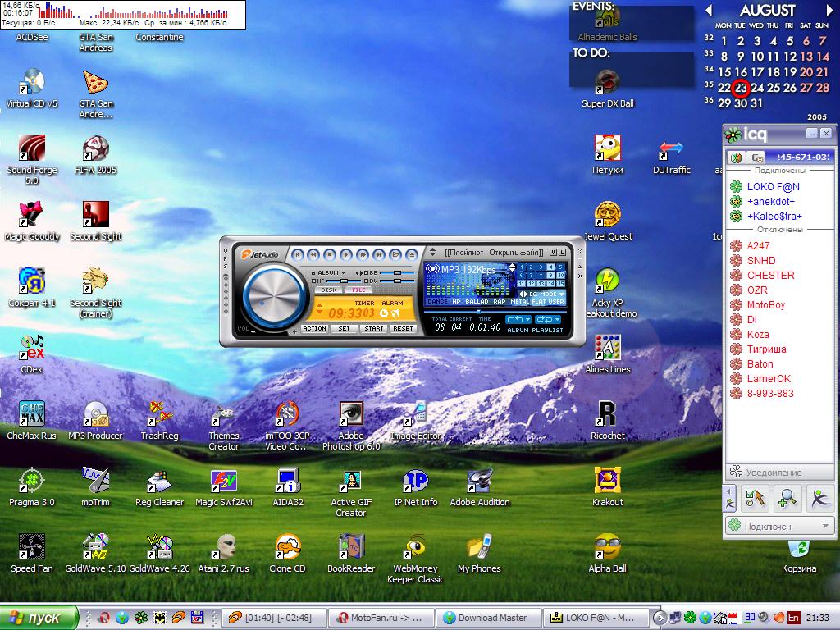Toggle the BV checkbox in JetAudio

click(367, 281)
